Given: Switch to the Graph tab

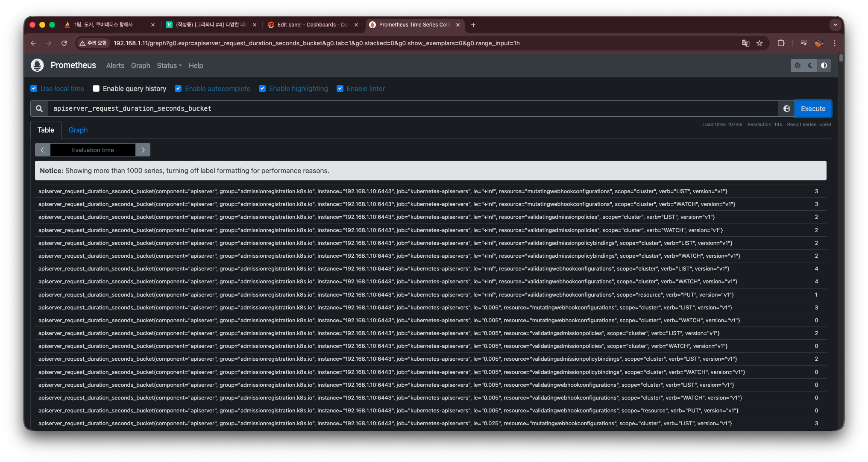Looking at the screenshot, I should click(x=78, y=130).
